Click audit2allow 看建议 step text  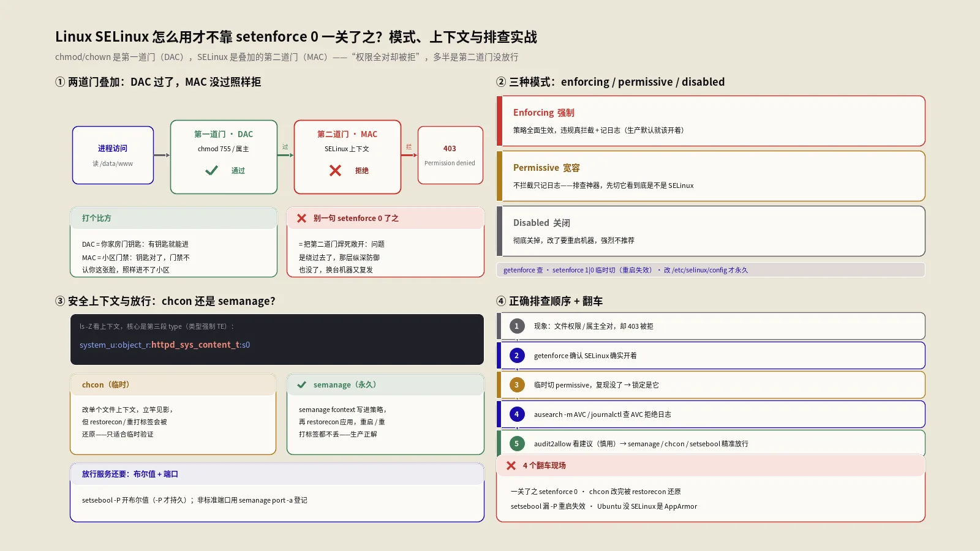pyautogui.click(x=641, y=444)
